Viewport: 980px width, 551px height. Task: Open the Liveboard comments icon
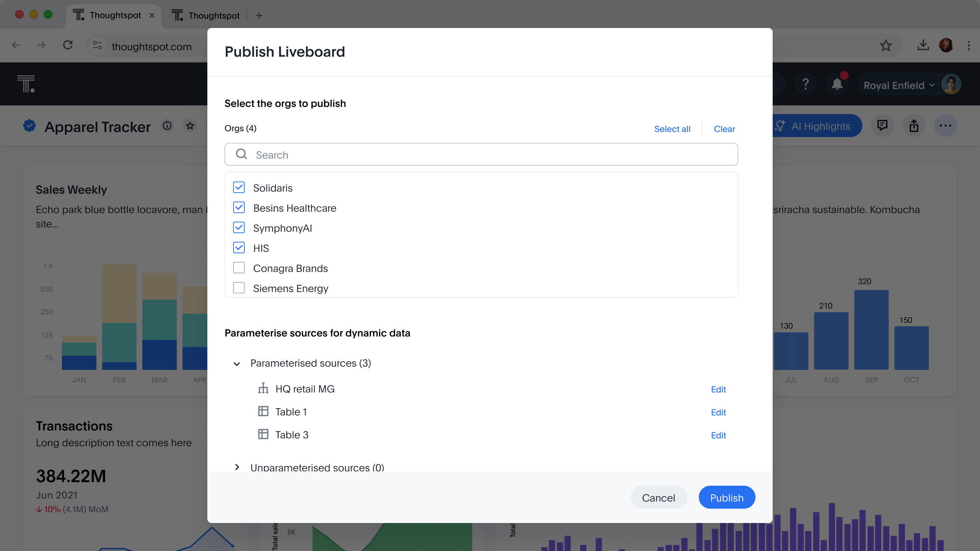[882, 126]
